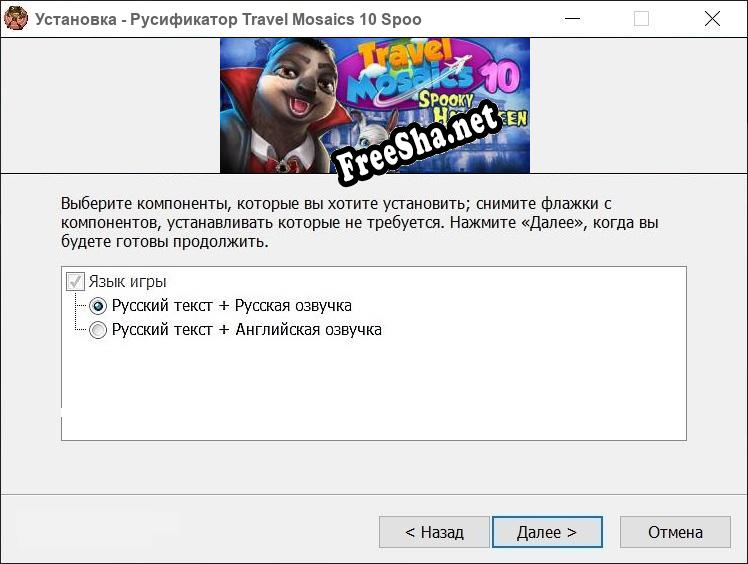Screen dimensions: 748x564
Task: Click the Язык игры tree item label
Action: tap(128, 282)
